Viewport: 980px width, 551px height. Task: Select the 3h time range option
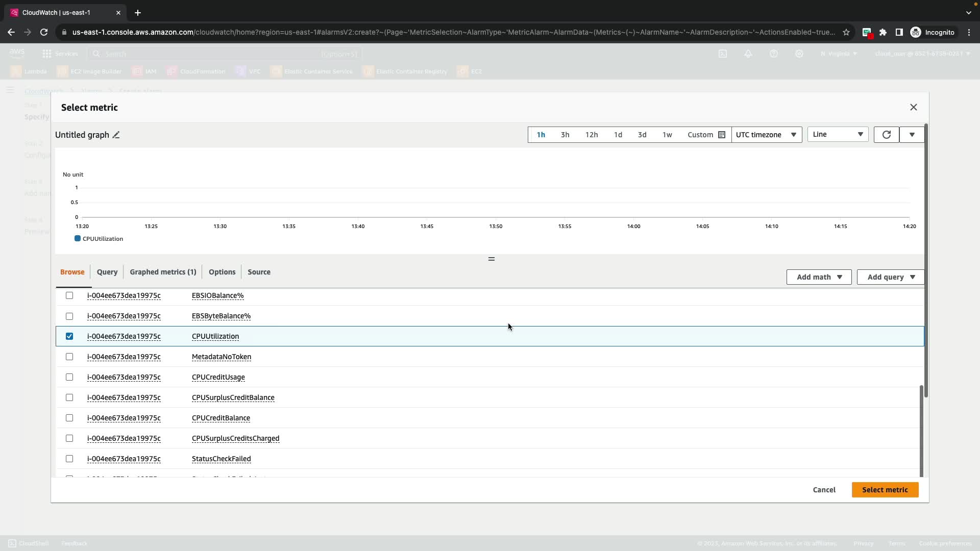565,135
